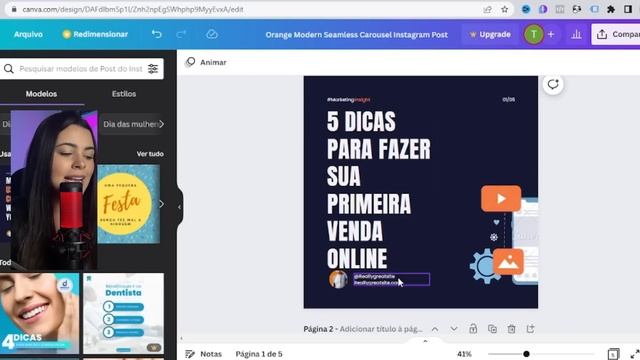Delete the page with trash icon
The height and width of the screenshot is (360, 640).
tap(511, 329)
